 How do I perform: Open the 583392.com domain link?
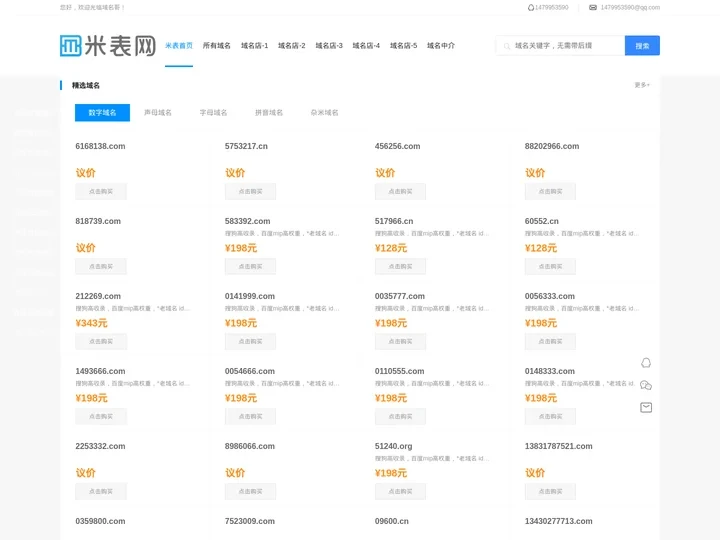point(248,221)
